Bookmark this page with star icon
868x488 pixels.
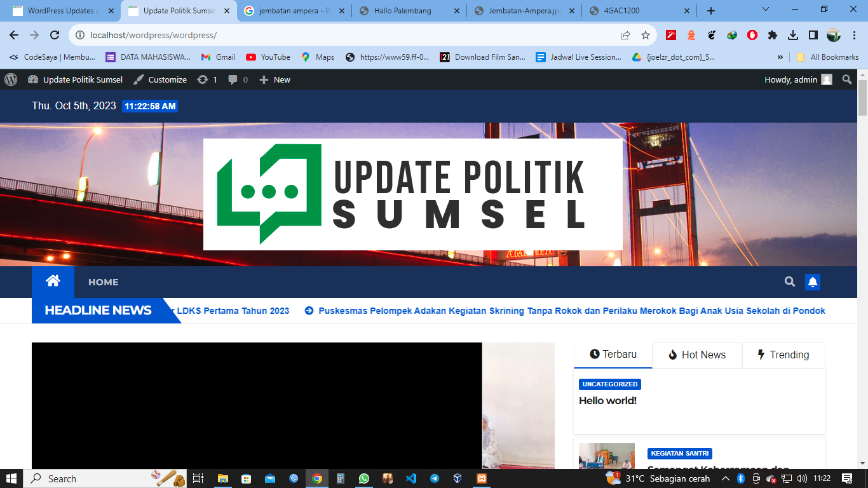tap(646, 36)
